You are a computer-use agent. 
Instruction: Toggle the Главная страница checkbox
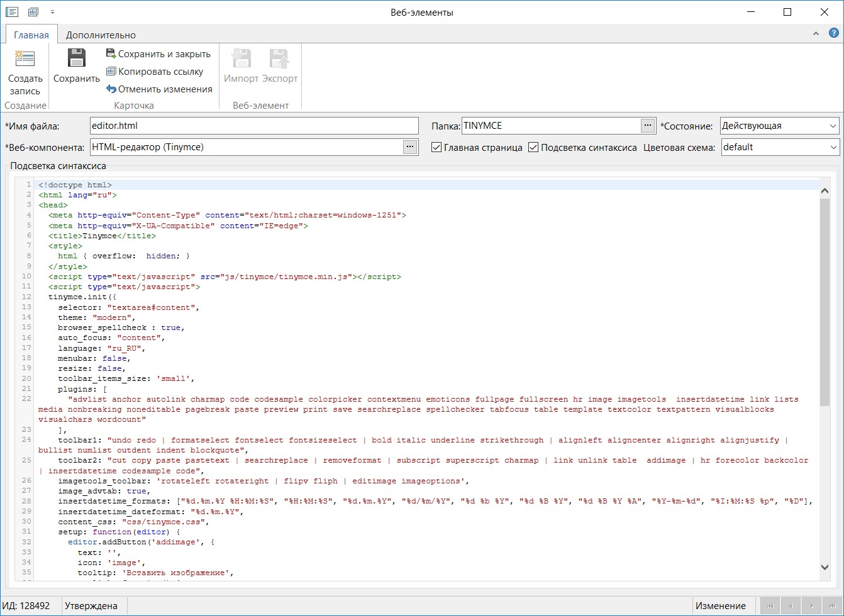436,147
